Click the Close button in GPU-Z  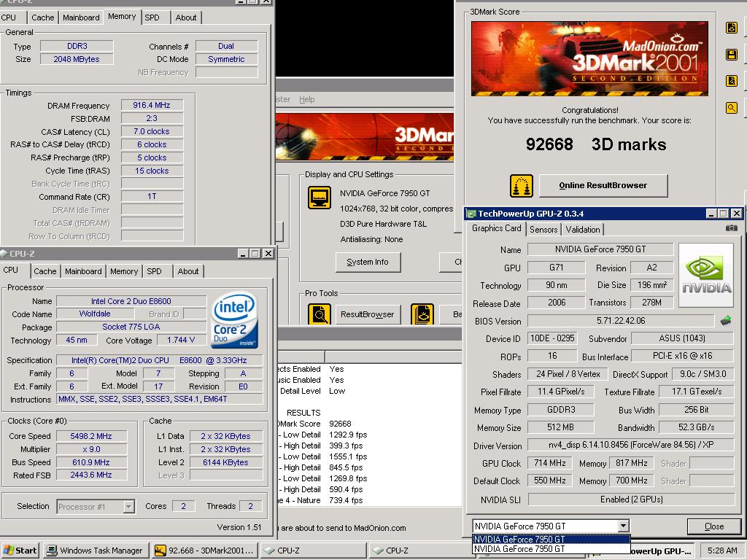tap(713, 526)
